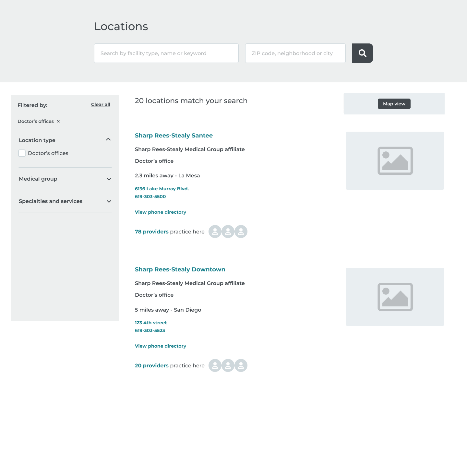Click first provider avatar for Downtown
The width and height of the screenshot is (467, 476).
(x=215, y=365)
